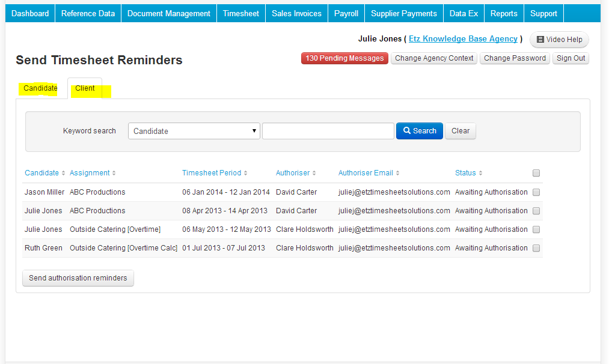Follow the Etz Knowledge Base Agency link
Screen dimensions: 609x364
[x=463, y=39]
